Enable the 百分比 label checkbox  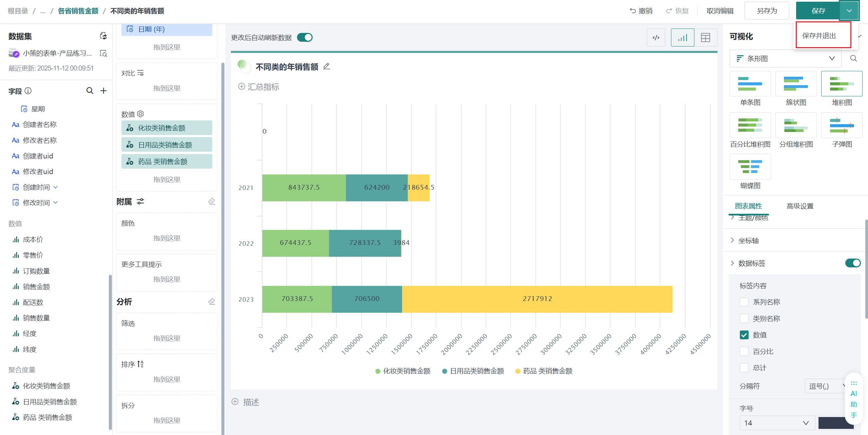744,352
